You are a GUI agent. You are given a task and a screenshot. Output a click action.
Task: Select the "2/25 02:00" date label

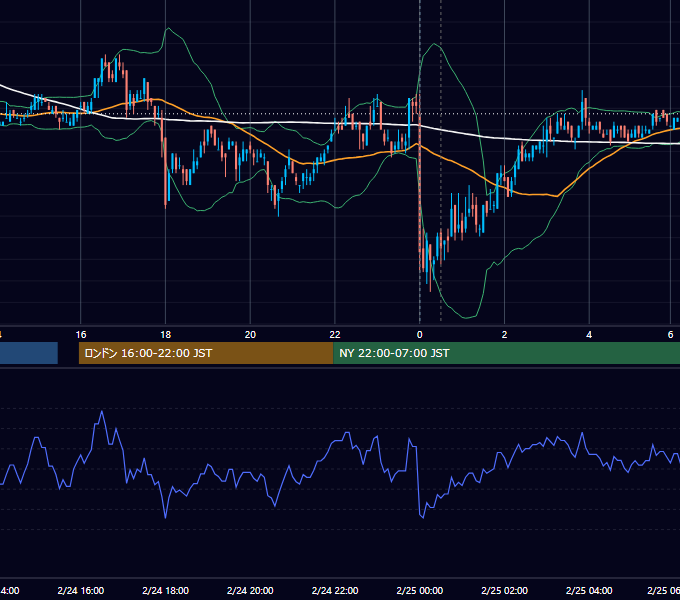click(x=504, y=590)
